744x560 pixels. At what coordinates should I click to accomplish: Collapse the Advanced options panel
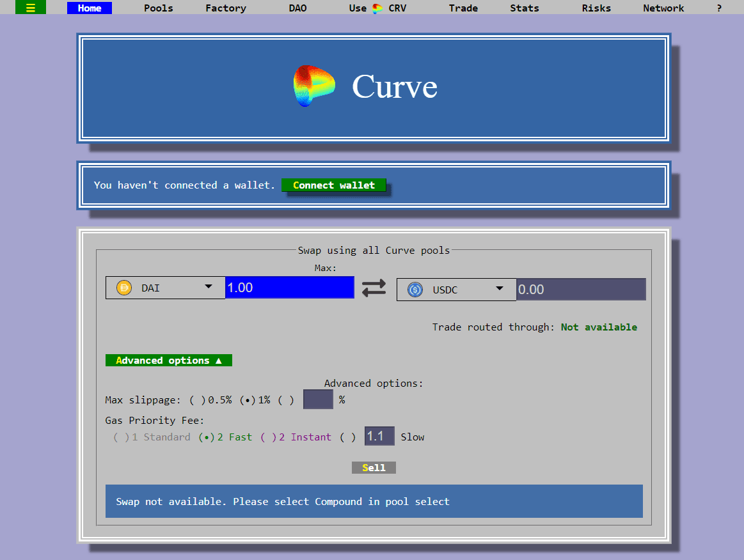coord(168,360)
